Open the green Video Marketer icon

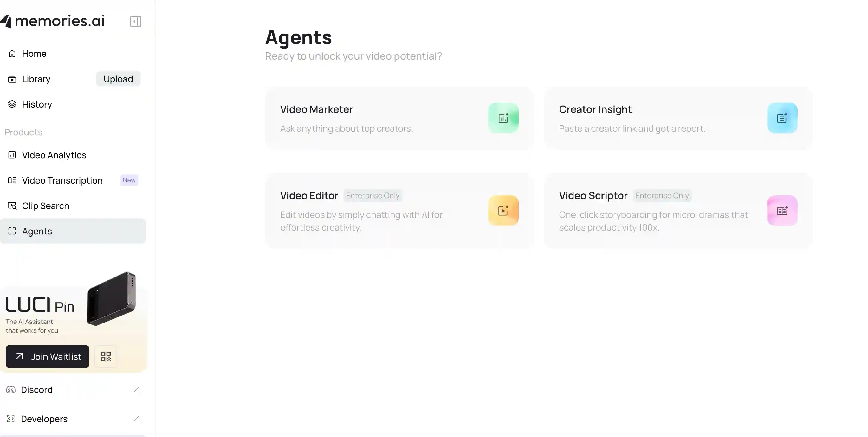(503, 118)
